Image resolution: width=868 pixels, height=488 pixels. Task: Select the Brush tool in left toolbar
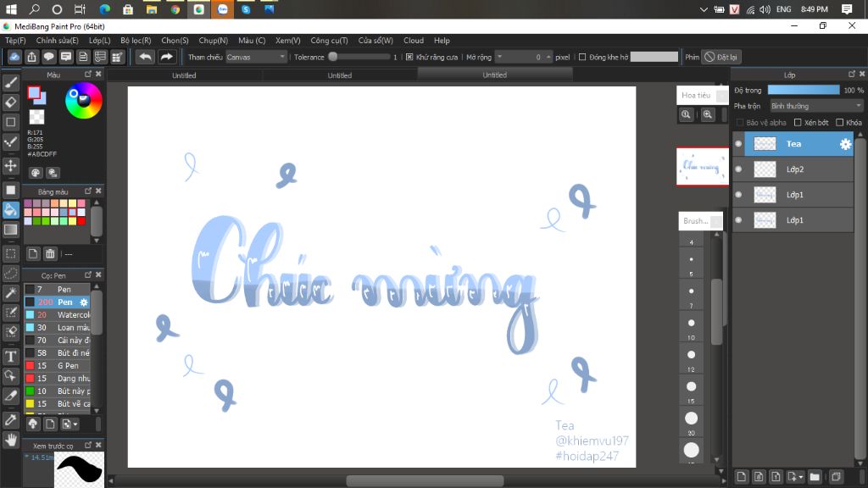10,83
